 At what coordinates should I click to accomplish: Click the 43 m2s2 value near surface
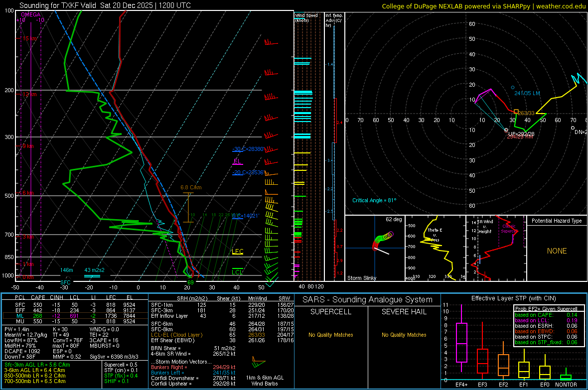click(95, 270)
